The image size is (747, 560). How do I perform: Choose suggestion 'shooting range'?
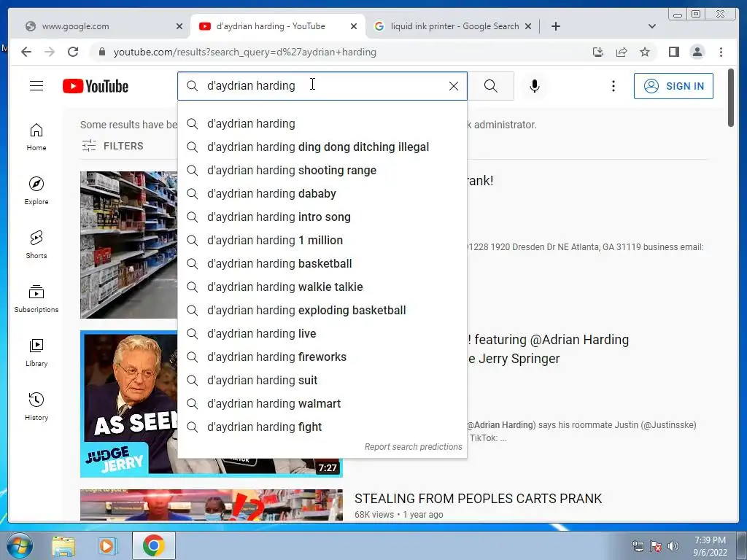coord(322,171)
